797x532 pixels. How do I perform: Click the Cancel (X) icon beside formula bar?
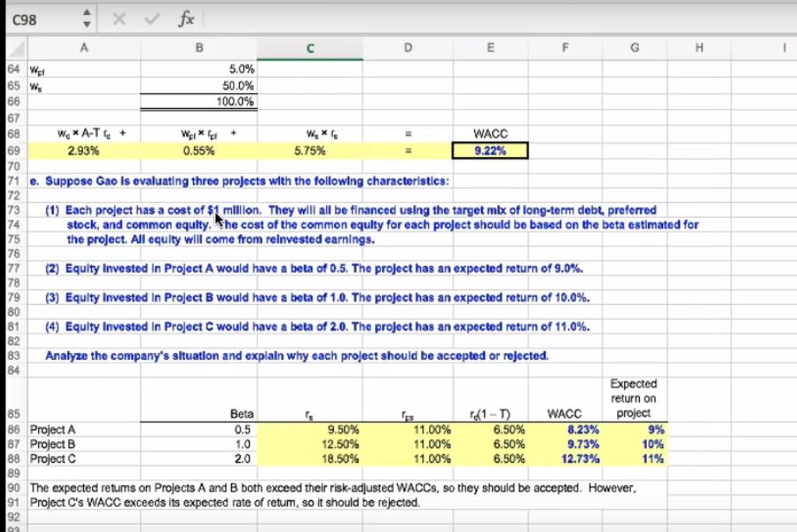pos(119,17)
